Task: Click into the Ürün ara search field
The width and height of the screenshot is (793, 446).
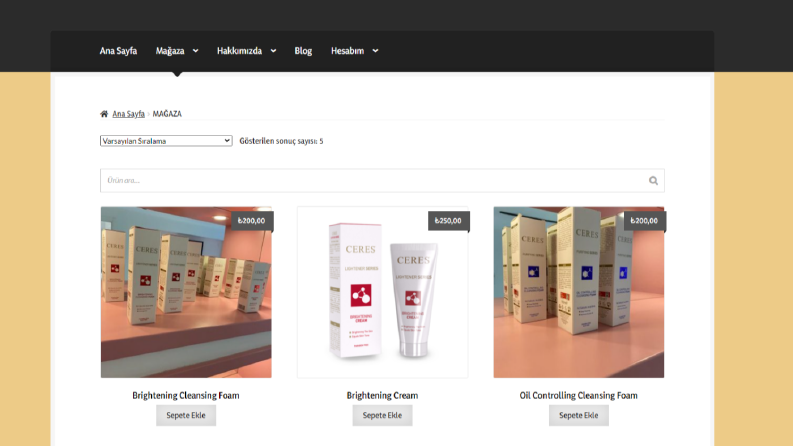Action: click(x=382, y=181)
